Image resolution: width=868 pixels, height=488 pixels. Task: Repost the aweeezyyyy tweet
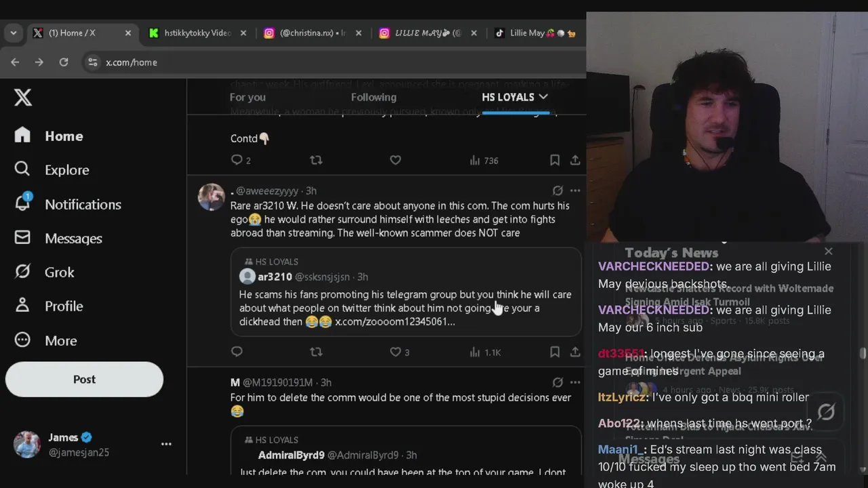pyautogui.click(x=316, y=352)
